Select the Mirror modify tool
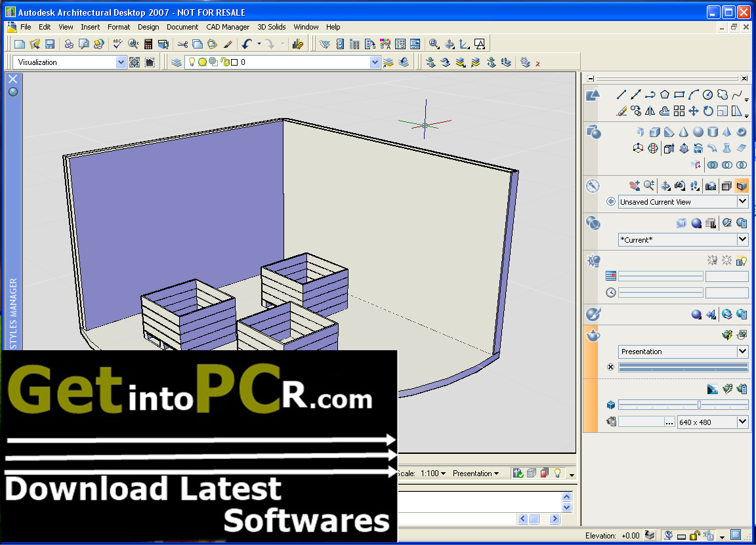756x545 pixels. coord(650,111)
